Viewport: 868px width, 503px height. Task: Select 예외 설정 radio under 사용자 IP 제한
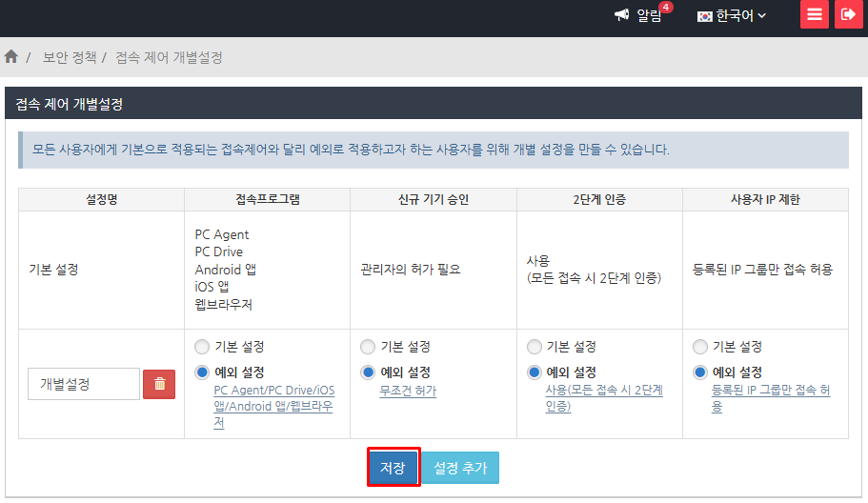pyautogui.click(x=700, y=372)
